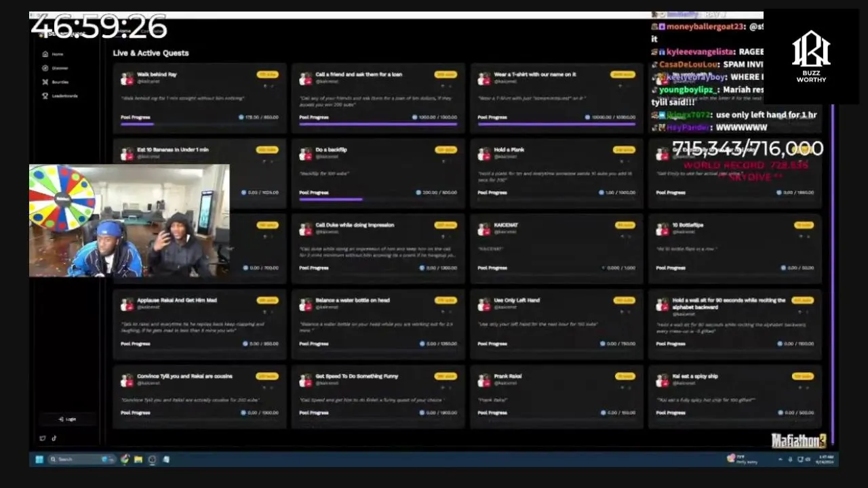Open Leaderboards in the left sidebar

(64, 96)
